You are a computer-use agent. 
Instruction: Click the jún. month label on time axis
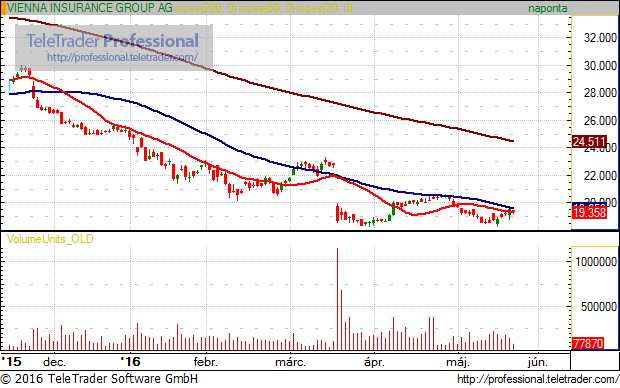point(538,362)
